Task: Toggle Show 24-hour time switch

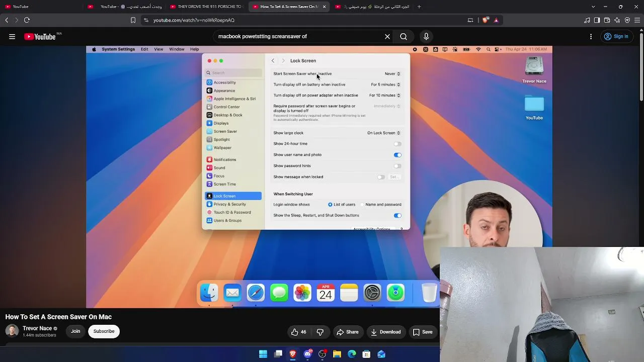Action: point(397,144)
